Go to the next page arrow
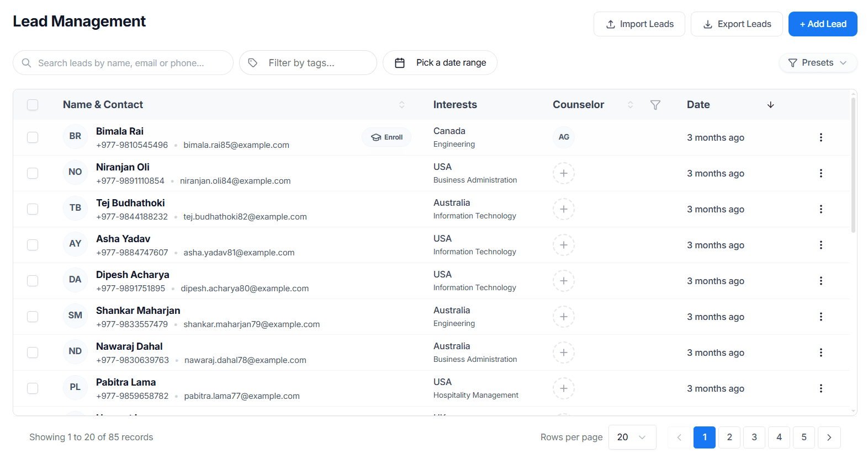The height and width of the screenshot is (454, 868). tap(829, 437)
